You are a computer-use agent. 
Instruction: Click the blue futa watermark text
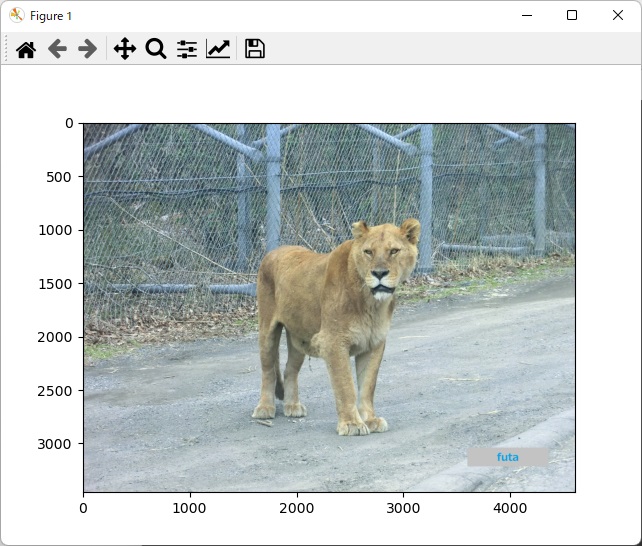[x=508, y=457]
